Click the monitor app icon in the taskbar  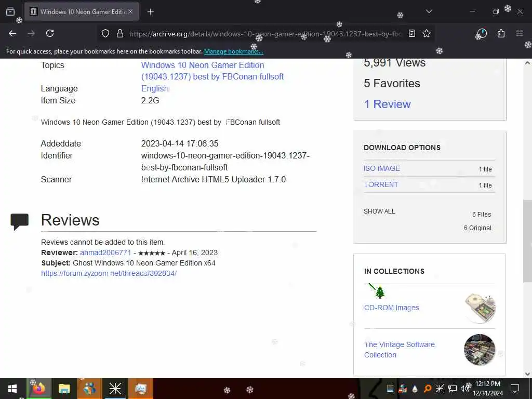pos(140,389)
